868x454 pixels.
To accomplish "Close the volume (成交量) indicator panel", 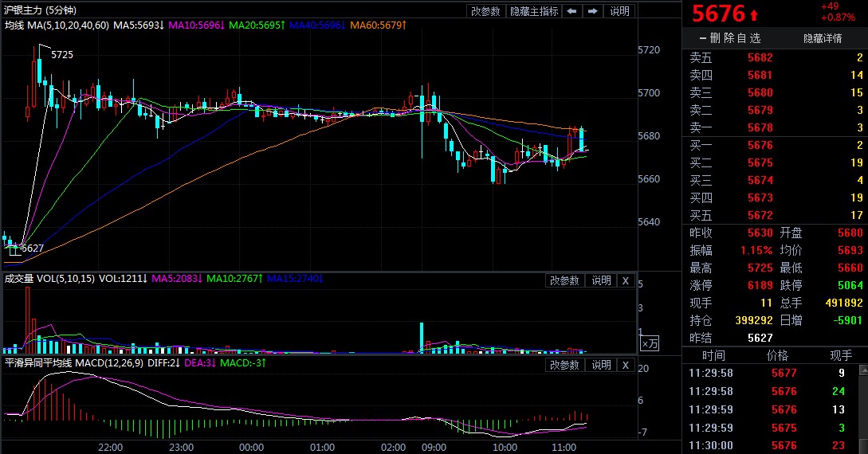I will [x=626, y=280].
